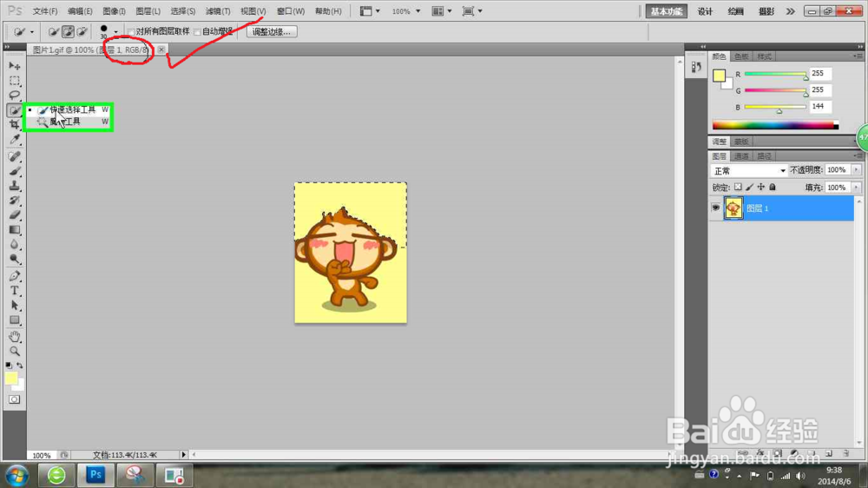Select the Spot Healing Brush tool
868x488 pixels.
[15, 157]
